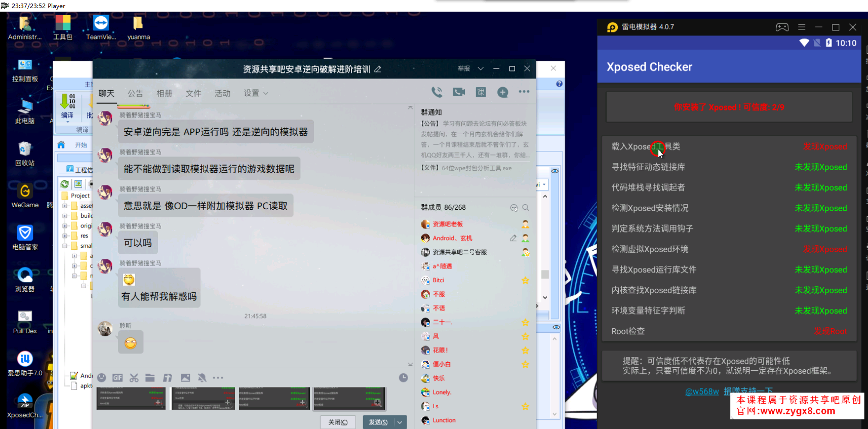
Task: Click the 载入Xposed工具类 check row
Action: [729, 146]
